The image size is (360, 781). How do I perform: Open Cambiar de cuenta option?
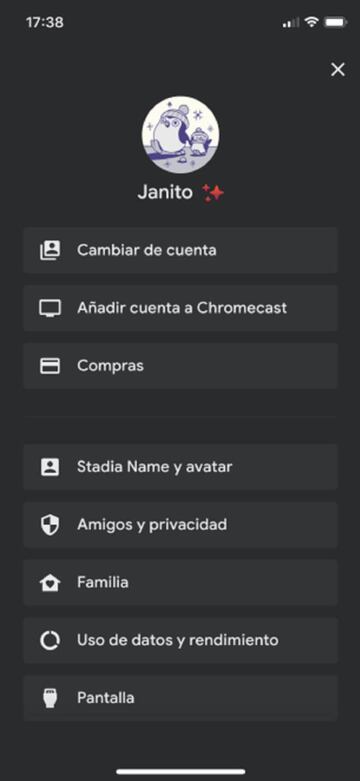(180, 250)
